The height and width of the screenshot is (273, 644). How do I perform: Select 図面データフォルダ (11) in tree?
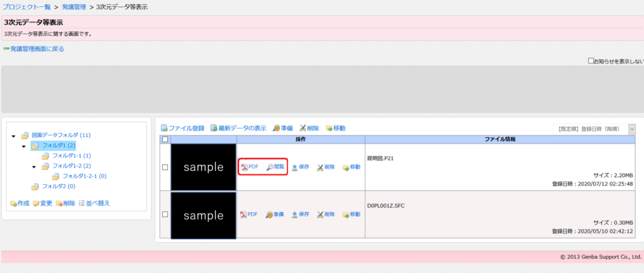pyautogui.click(x=61, y=135)
